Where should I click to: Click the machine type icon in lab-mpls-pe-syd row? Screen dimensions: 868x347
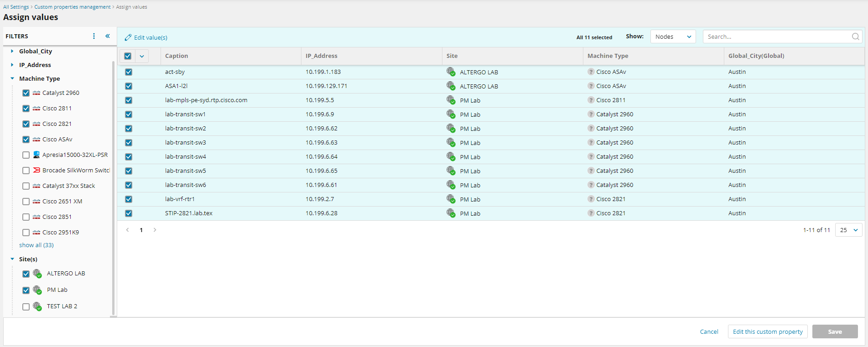tap(591, 100)
